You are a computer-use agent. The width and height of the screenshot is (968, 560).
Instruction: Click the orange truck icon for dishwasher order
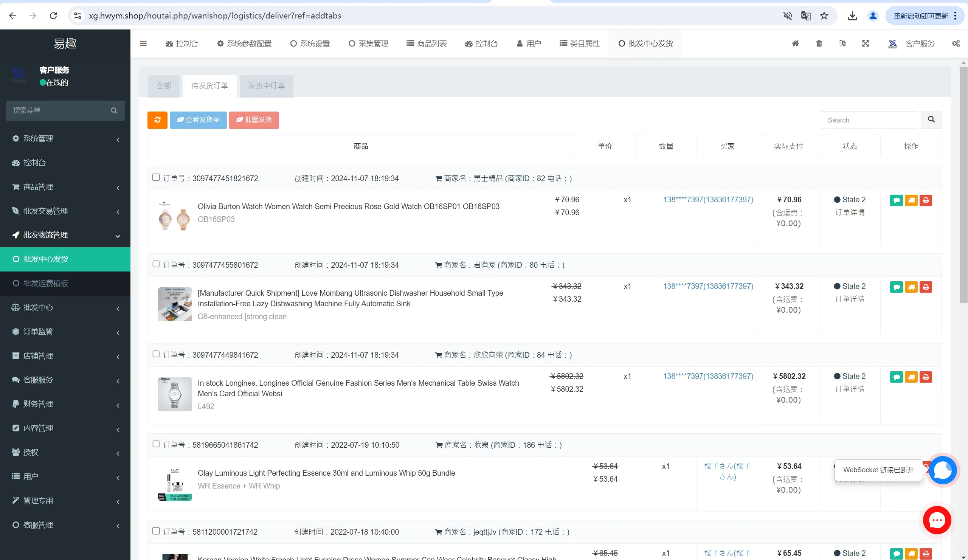point(911,287)
